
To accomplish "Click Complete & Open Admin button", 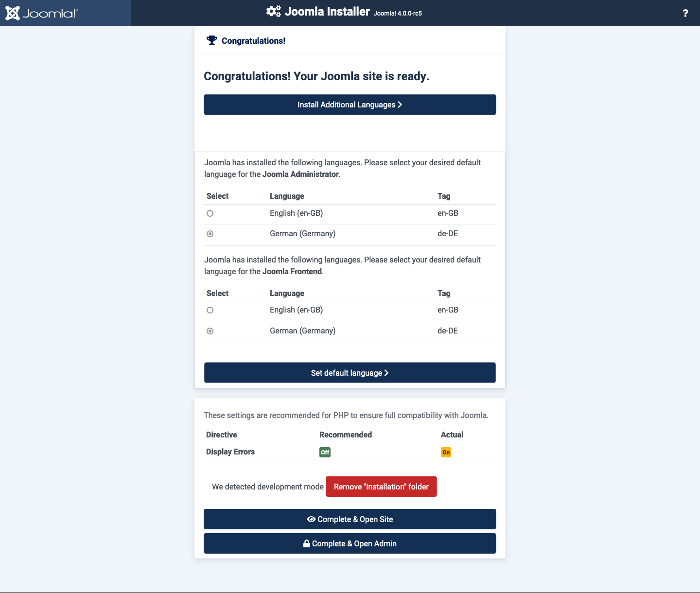I will click(x=350, y=543).
